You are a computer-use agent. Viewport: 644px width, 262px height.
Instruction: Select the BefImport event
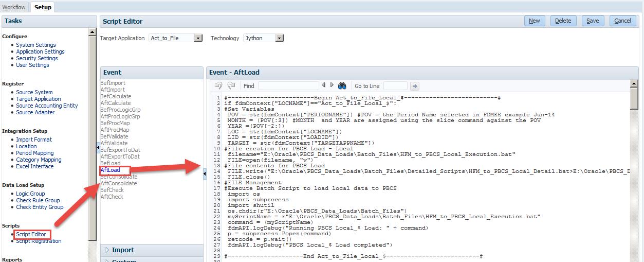coord(113,83)
